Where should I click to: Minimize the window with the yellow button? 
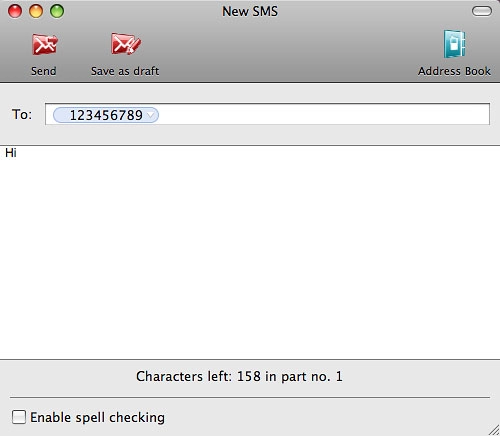pos(36,11)
